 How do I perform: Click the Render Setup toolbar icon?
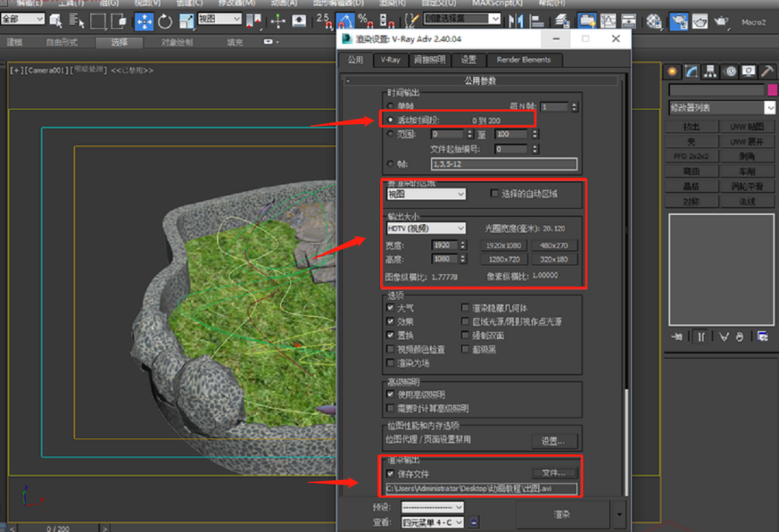point(679,22)
